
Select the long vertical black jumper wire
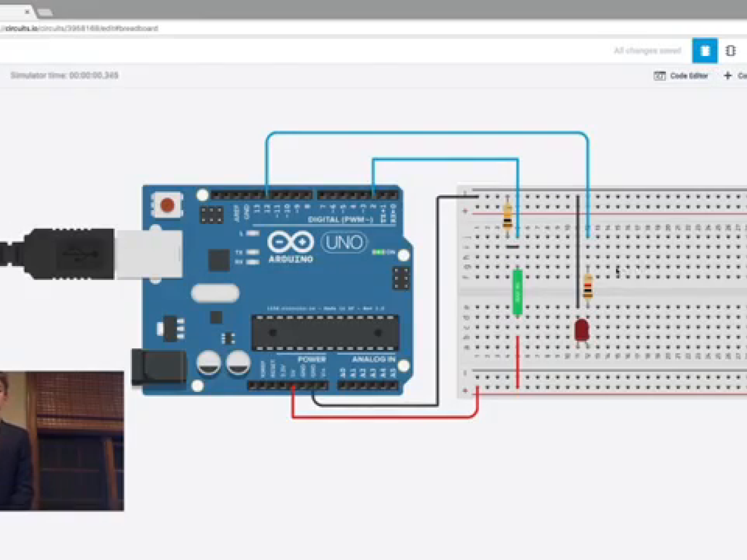click(578, 251)
